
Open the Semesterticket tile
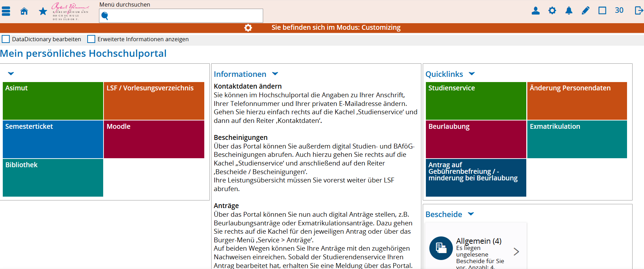[x=53, y=139]
